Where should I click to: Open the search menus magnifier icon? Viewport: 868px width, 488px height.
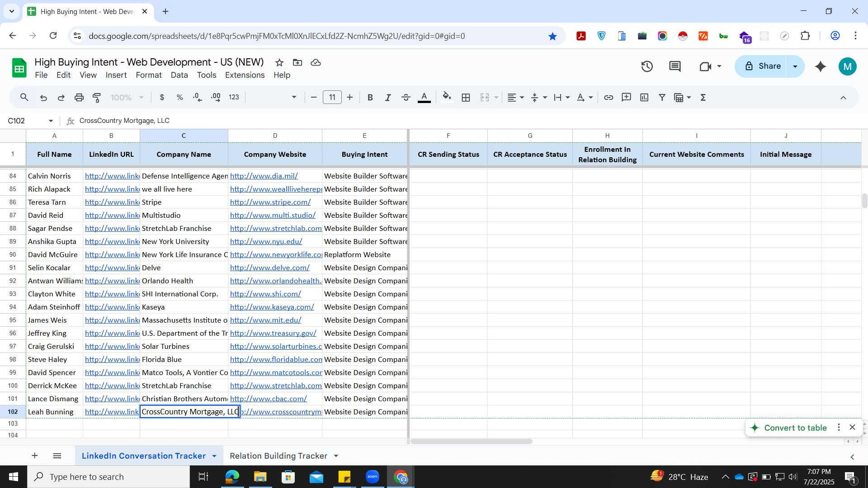click(24, 97)
